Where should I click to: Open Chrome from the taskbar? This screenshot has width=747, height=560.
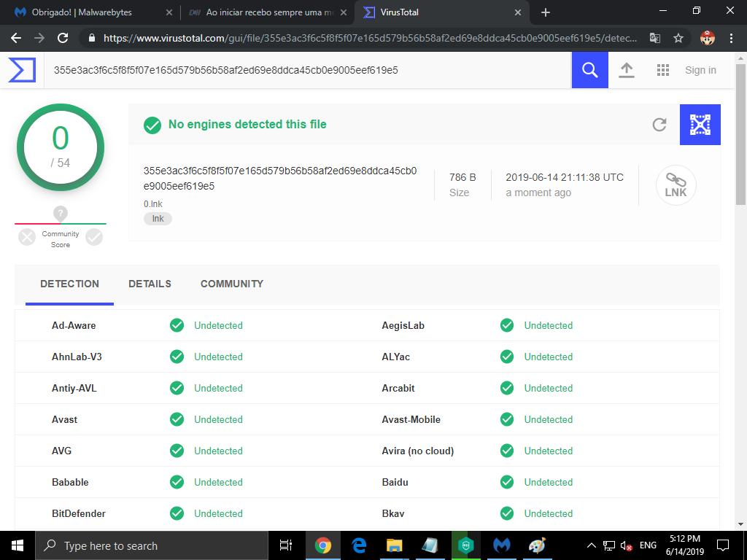(322, 545)
